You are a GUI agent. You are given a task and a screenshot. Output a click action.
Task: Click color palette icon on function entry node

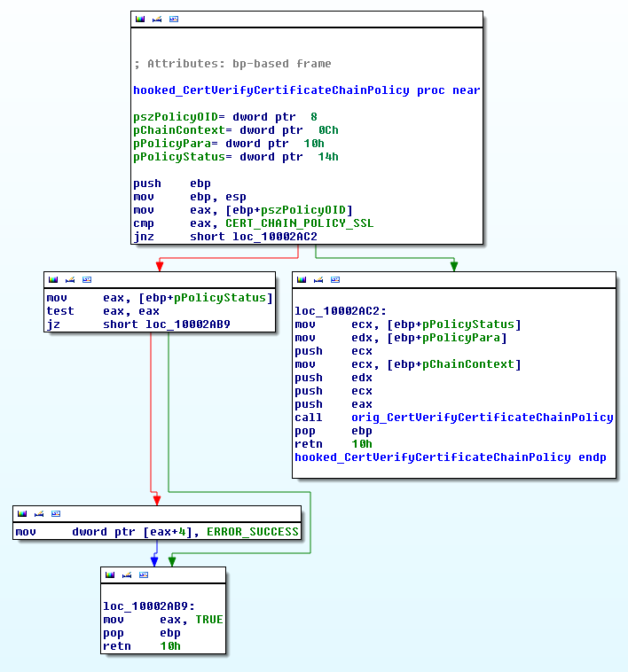140,19
